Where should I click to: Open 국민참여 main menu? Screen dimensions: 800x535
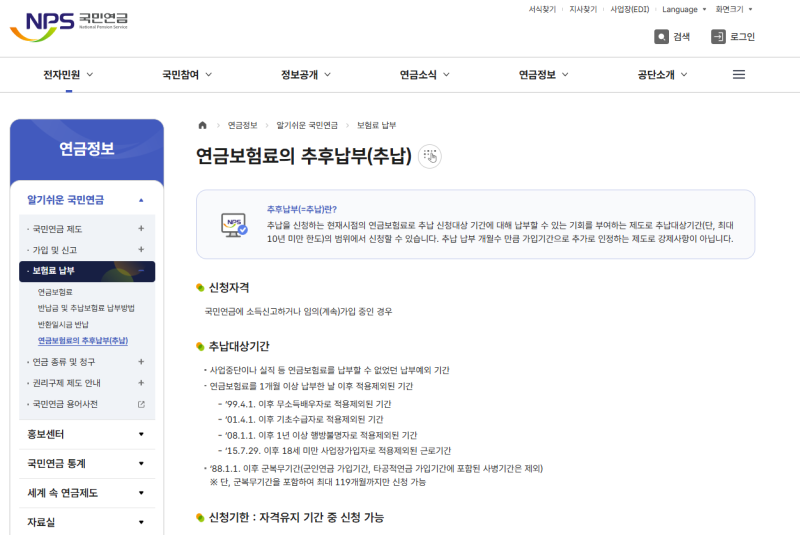(x=187, y=74)
